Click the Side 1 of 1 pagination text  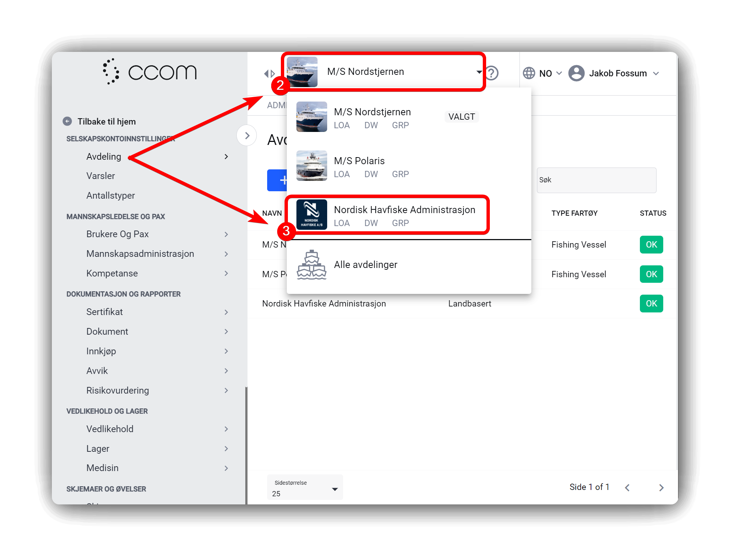(x=589, y=487)
